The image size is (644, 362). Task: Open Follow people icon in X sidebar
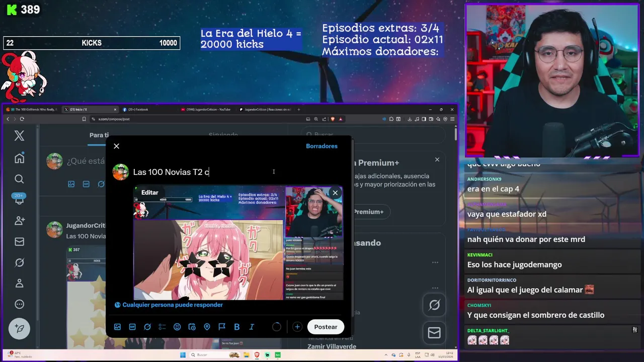coord(19,220)
